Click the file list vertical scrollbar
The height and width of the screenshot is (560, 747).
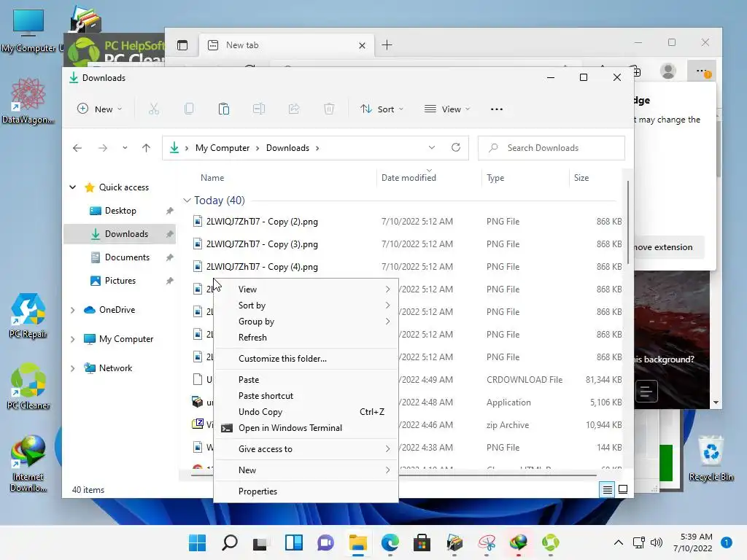tap(628, 222)
